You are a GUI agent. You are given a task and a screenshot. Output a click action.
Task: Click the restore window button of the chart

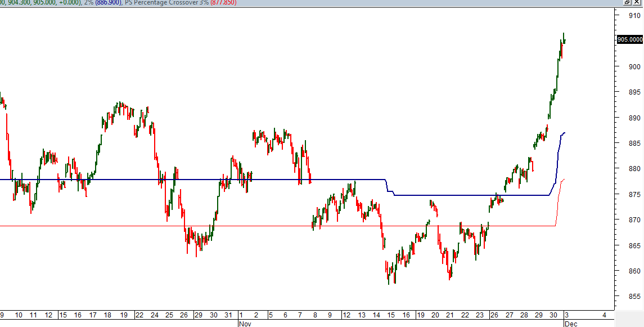tap(627, 2)
